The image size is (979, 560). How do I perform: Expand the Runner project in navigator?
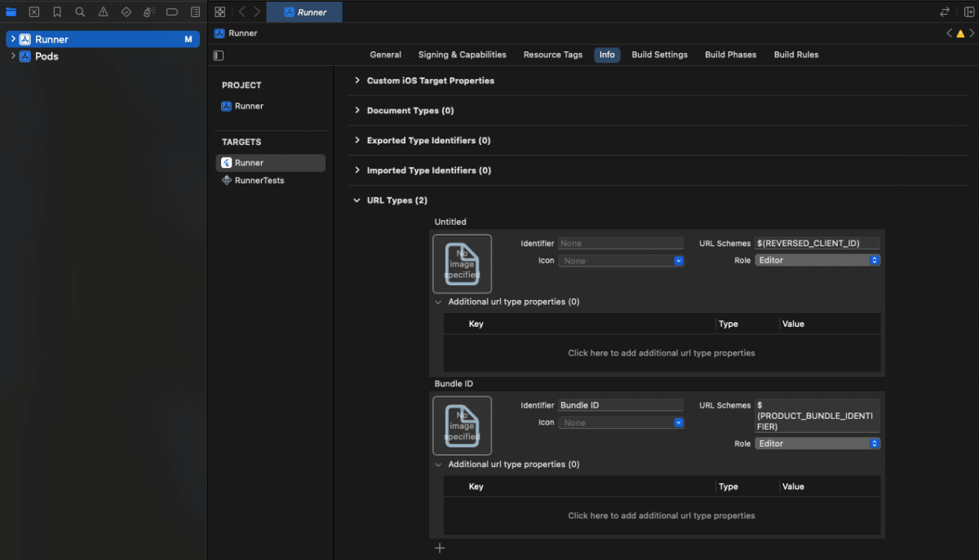tap(13, 39)
